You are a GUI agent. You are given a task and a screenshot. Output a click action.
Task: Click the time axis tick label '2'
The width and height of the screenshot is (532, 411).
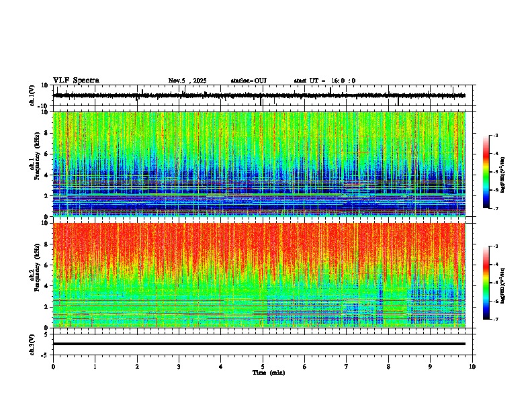tap(137, 367)
